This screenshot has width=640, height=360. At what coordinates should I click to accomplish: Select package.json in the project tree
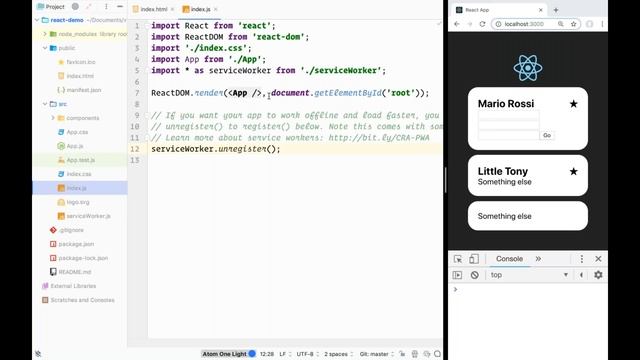[x=72, y=244]
